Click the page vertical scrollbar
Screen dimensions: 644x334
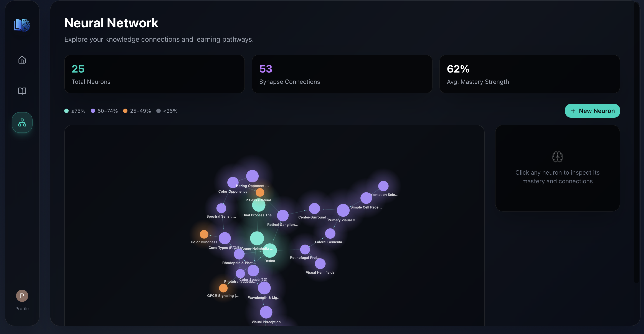636,142
